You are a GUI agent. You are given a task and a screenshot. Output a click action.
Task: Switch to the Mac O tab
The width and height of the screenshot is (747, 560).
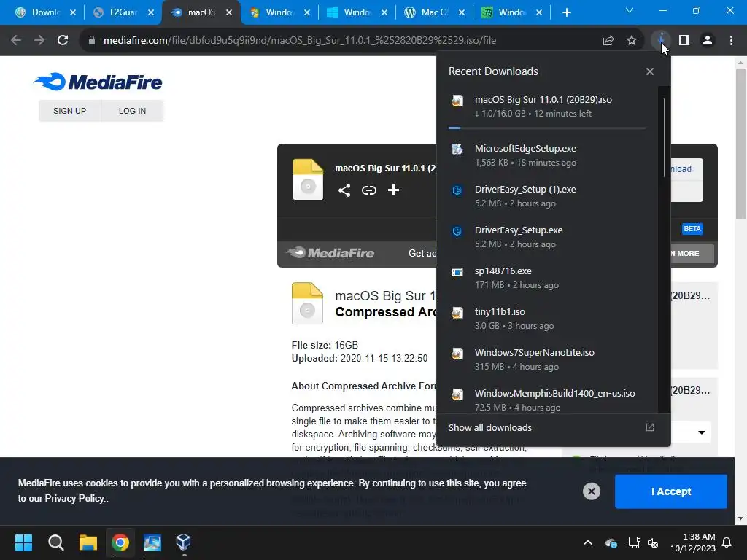pos(435,12)
